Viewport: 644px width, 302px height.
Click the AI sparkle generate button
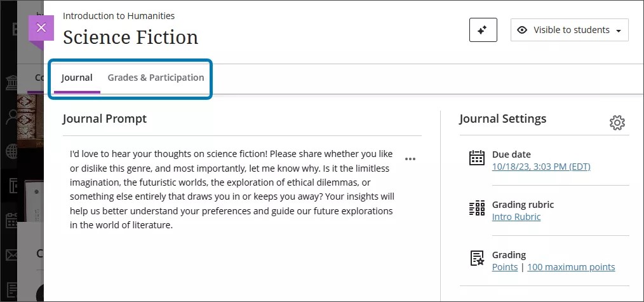(483, 30)
